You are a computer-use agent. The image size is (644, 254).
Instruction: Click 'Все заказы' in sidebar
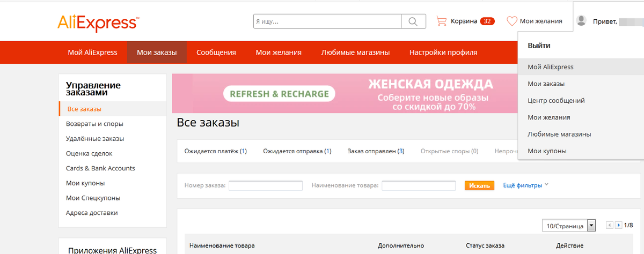coord(112,109)
